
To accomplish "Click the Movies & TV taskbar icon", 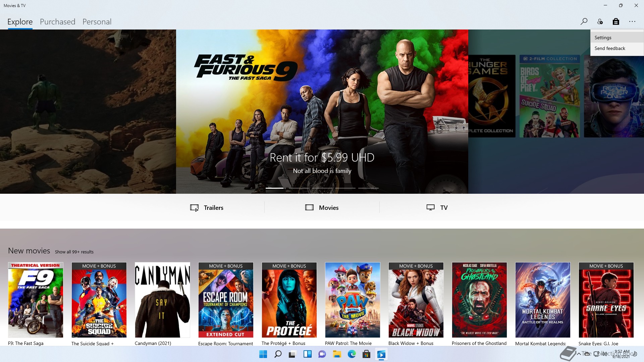I will 381,354.
